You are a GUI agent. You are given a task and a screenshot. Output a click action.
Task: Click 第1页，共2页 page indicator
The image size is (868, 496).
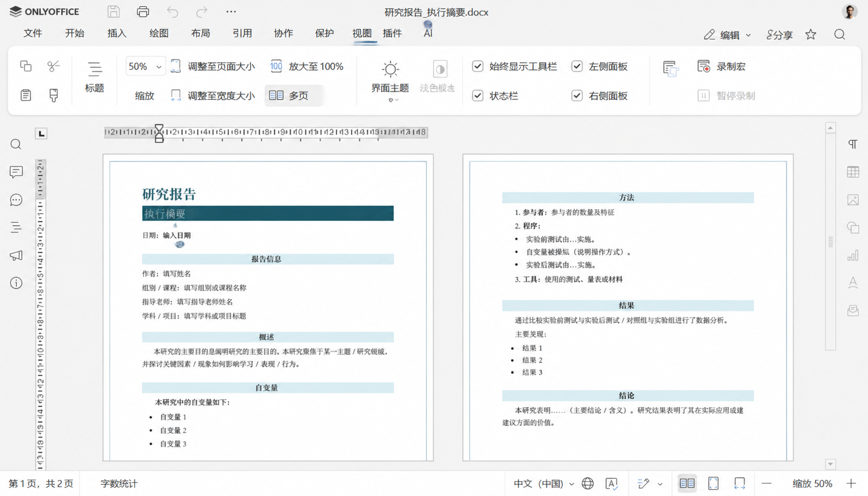click(41, 483)
